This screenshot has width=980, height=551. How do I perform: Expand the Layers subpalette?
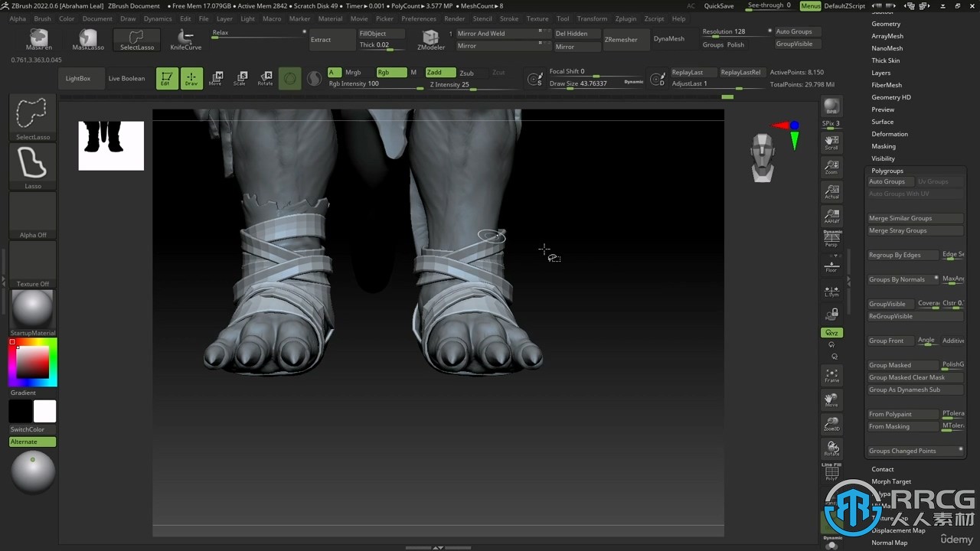point(880,73)
